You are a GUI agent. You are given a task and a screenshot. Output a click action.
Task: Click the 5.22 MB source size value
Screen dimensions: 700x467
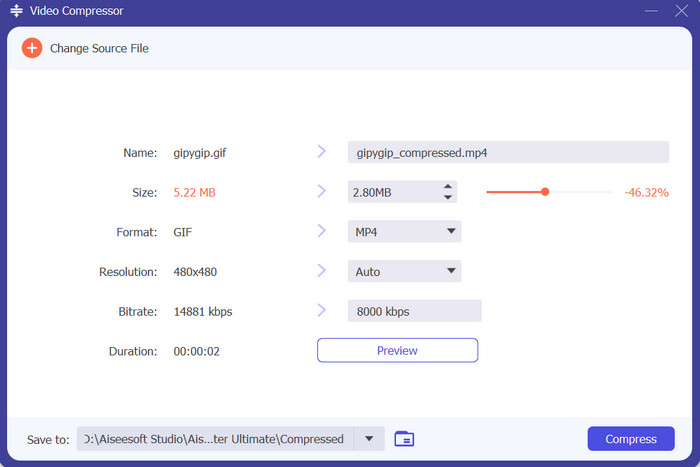tap(195, 192)
